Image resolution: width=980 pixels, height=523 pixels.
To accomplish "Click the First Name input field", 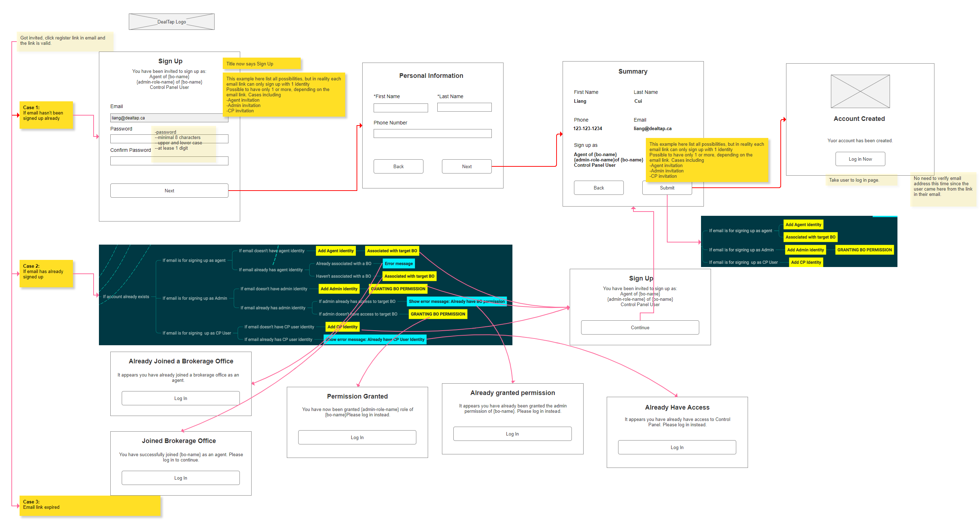I will pyautogui.click(x=401, y=108).
